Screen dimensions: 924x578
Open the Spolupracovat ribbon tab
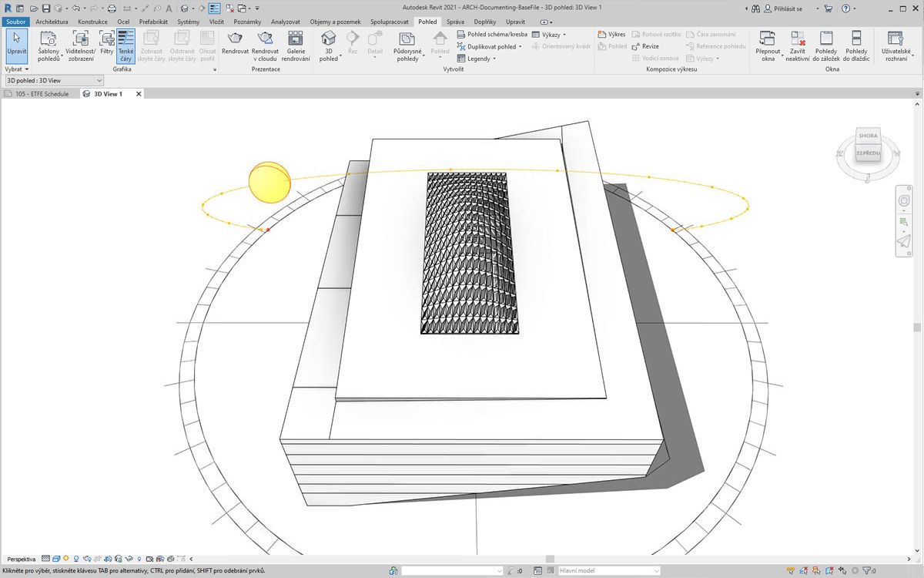(388, 22)
